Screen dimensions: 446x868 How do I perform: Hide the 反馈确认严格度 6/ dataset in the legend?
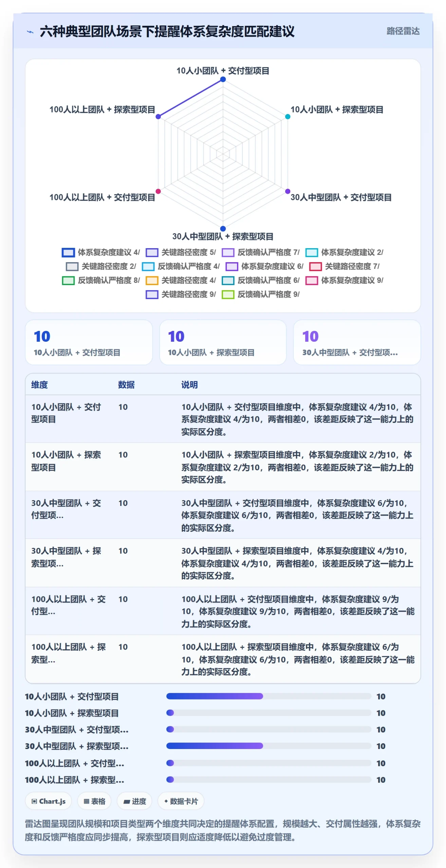pyautogui.click(x=261, y=280)
